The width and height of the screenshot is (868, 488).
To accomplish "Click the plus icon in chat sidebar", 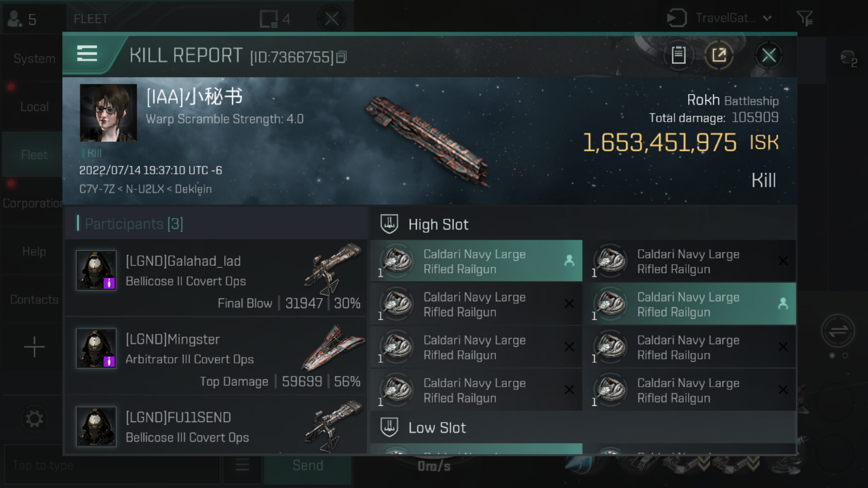I will [x=34, y=347].
